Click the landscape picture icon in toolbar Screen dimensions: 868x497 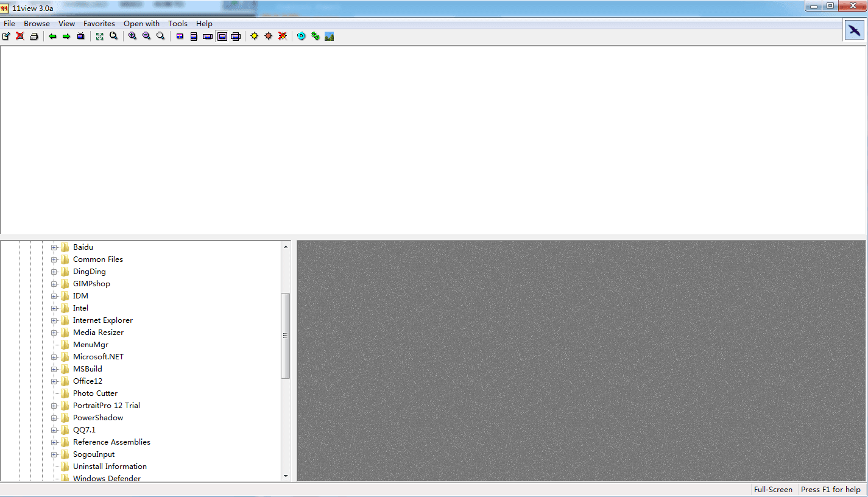tap(330, 37)
